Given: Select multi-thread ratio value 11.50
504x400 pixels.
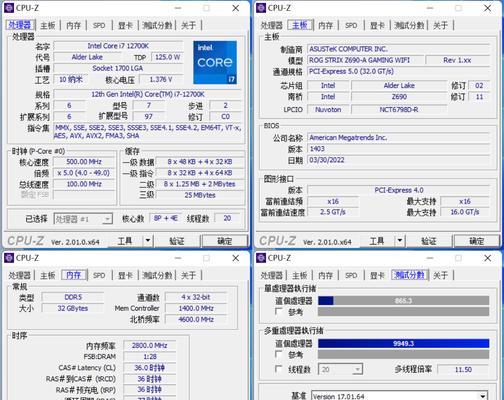Looking at the screenshot, I should click(x=463, y=369).
